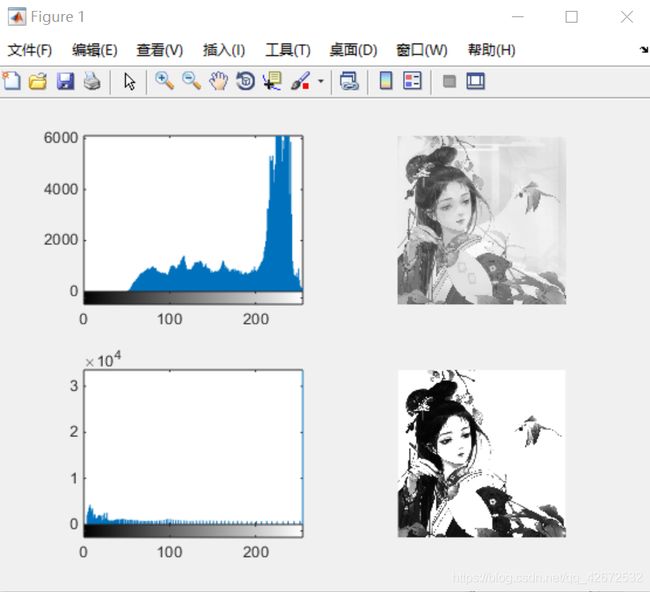Click the Hide Plot Tools icon
650x592 pixels.
(x=449, y=81)
